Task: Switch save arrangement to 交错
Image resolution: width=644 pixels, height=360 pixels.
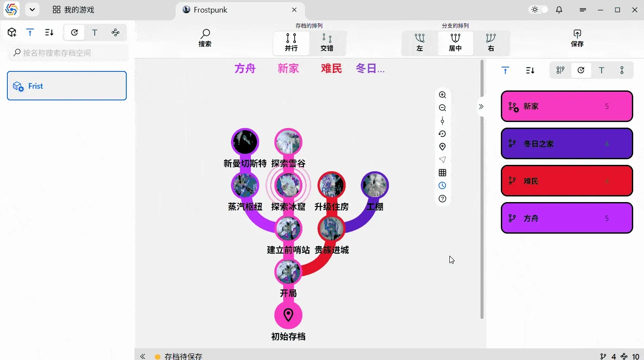Action: click(x=327, y=42)
